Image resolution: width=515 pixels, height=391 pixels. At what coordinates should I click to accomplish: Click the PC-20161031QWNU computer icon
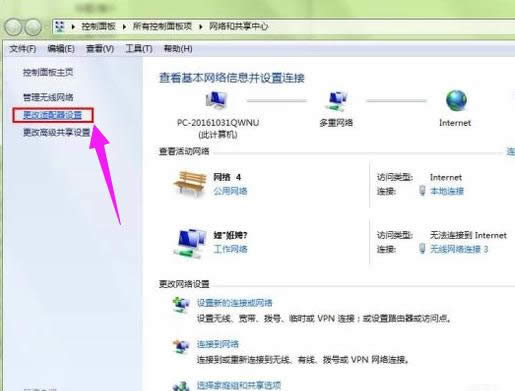(217, 100)
